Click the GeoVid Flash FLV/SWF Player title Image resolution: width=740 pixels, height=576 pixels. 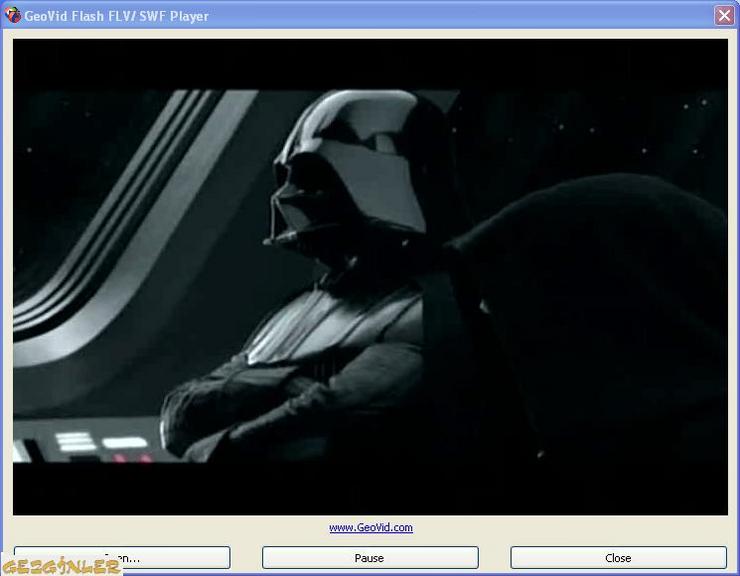[x=117, y=16]
